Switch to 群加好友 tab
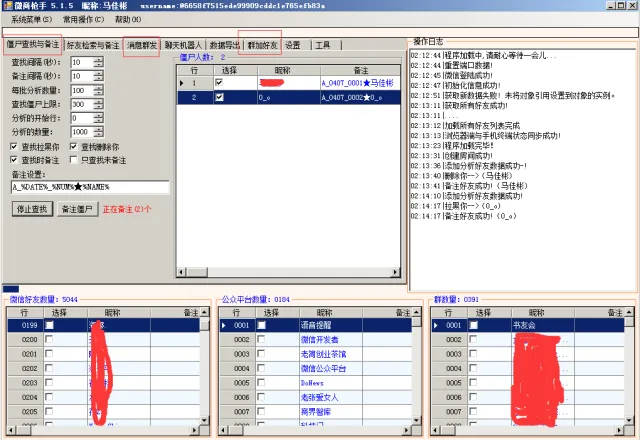The height and width of the screenshot is (440, 640). pyautogui.click(x=262, y=45)
